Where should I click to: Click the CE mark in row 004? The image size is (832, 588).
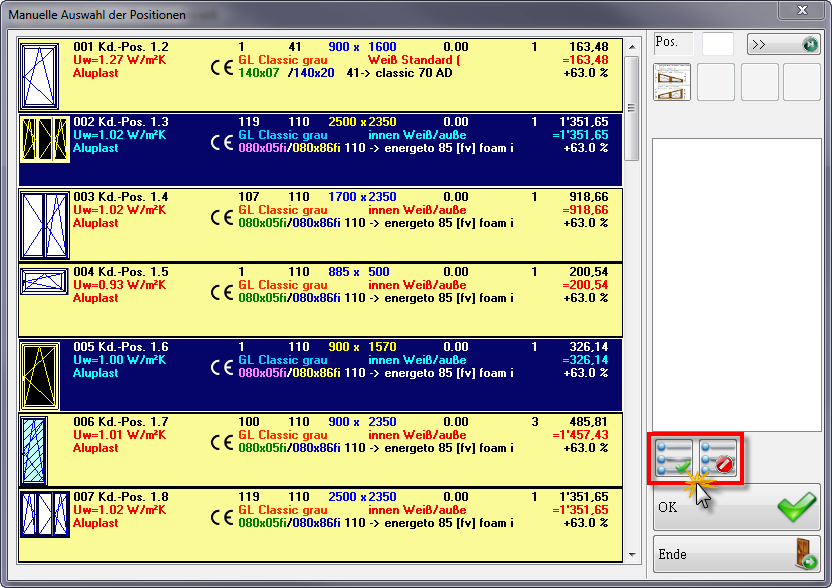(x=222, y=292)
